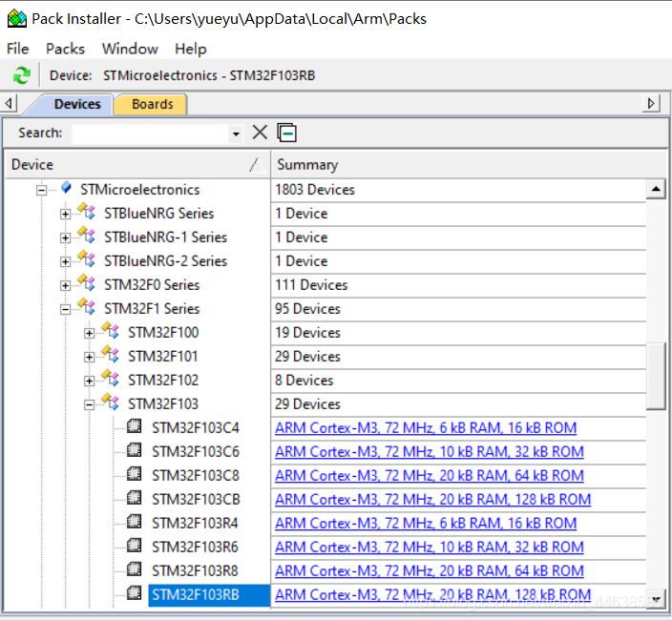The height and width of the screenshot is (620, 672).
Task: Click the Summary column header
Action: [470, 164]
